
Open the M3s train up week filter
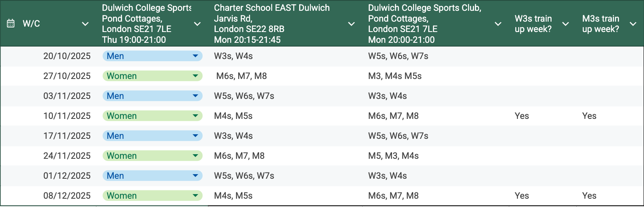coord(633,24)
